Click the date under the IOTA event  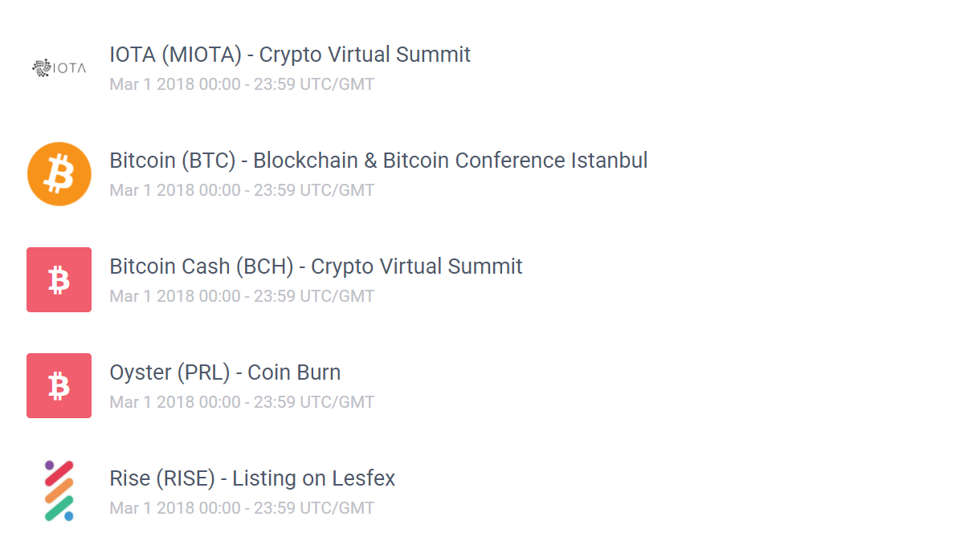tap(242, 84)
